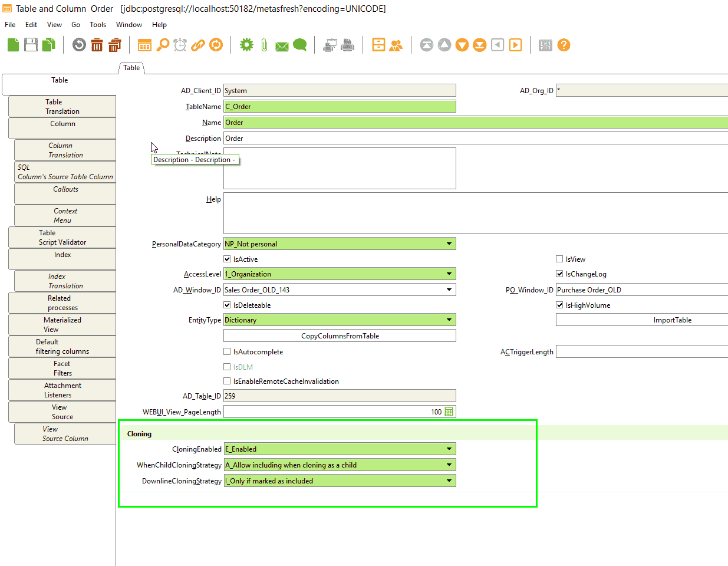This screenshot has height=566, width=728.
Task: Copy the current record
Action: coord(48,45)
